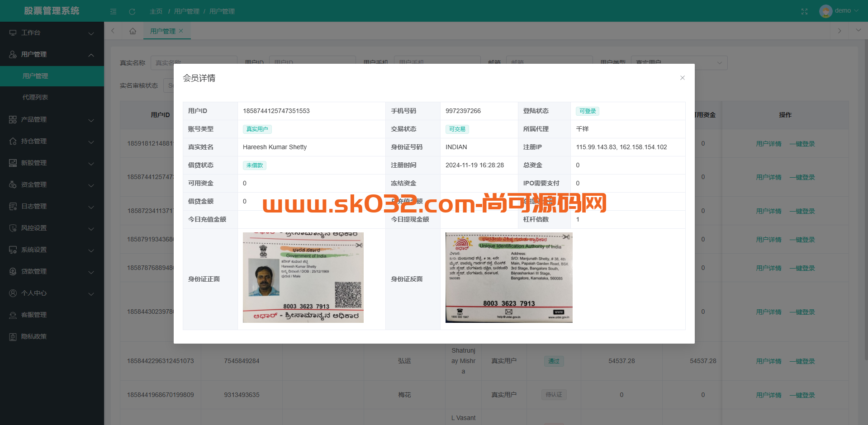Click the 股票管理系统 logo title
868x425 pixels.
[x=52, y=11]
